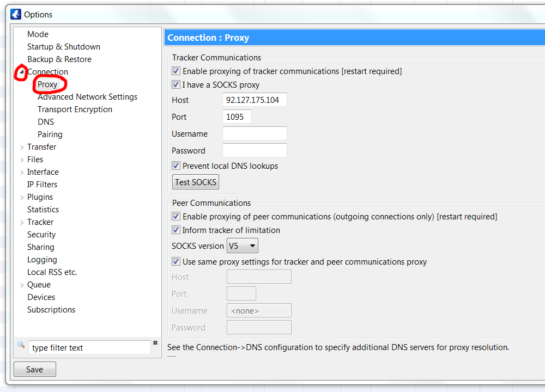This screenshot has height=392, width=545.
Task: Click the Peer Communications group label
Action: [x=211, y=203]
